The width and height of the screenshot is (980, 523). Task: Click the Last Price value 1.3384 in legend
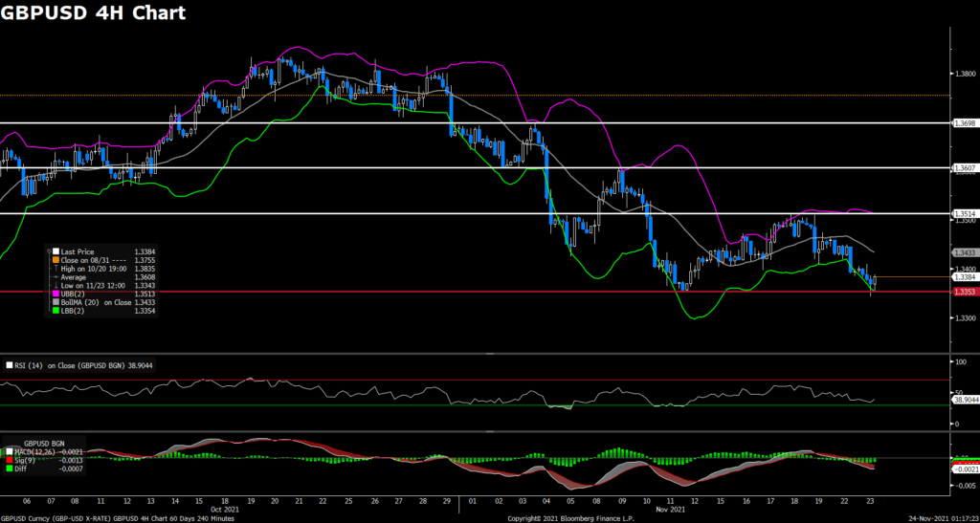145,251
